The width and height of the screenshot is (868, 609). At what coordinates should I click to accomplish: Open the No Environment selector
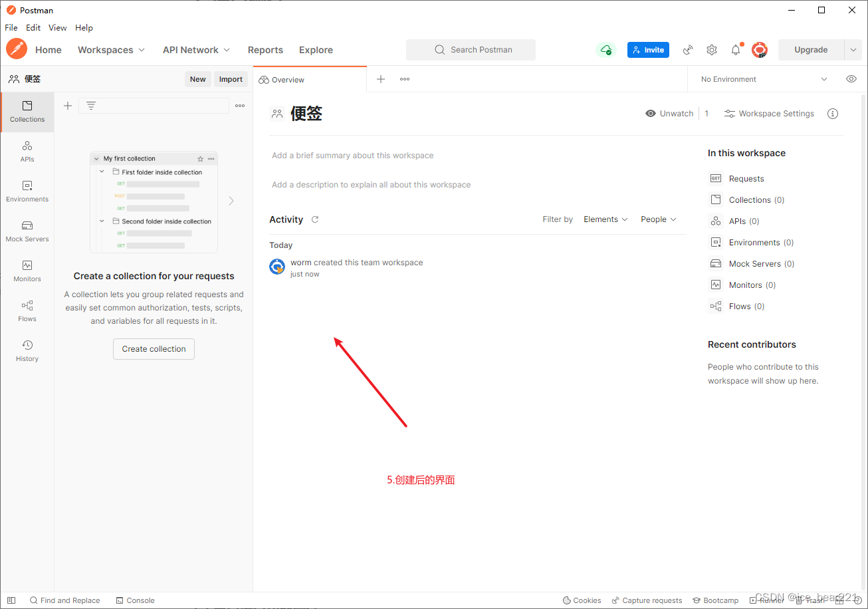click(764, 79)
